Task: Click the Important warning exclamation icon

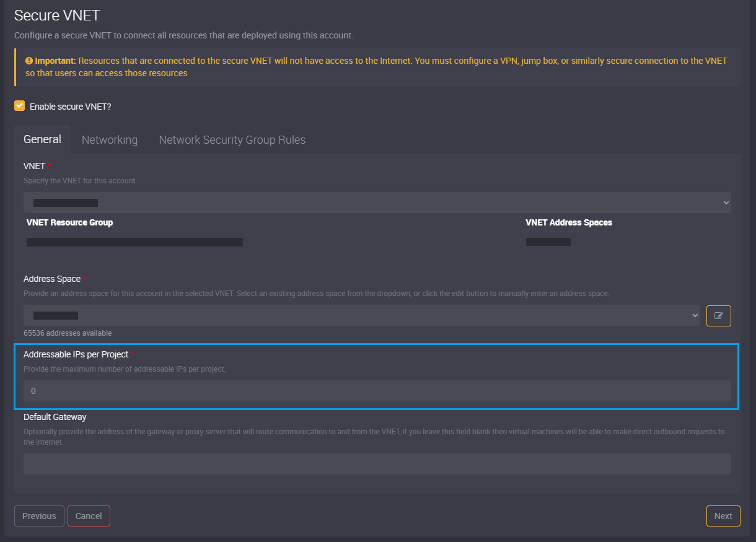Action: (x=29, y=61)
